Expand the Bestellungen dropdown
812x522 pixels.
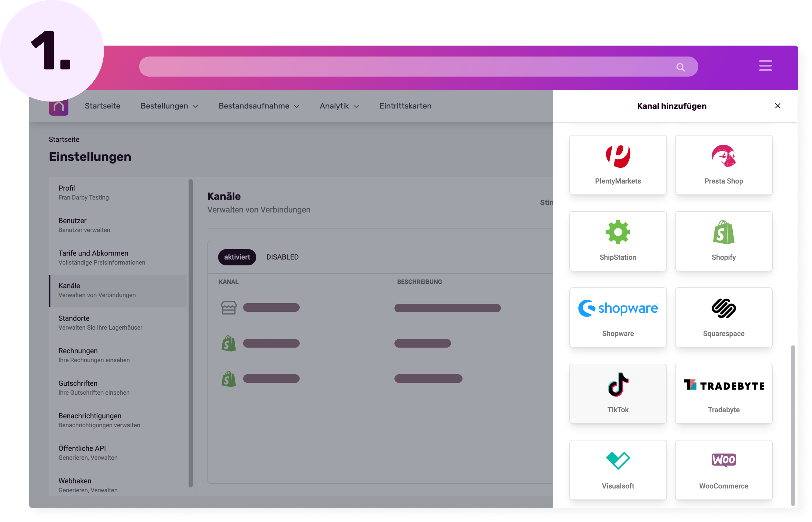pos(169,106)
